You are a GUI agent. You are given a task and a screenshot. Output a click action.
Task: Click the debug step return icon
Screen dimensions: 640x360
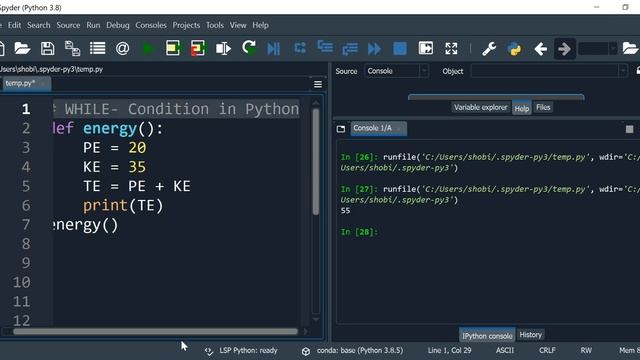coord(350,49)
